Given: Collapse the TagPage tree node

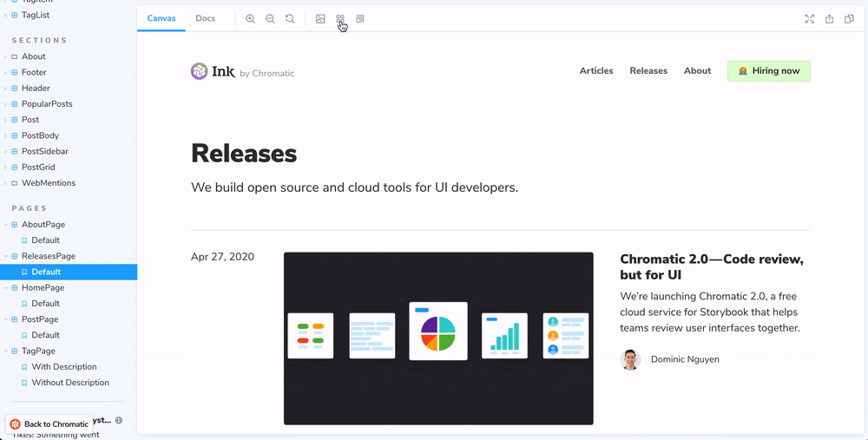Looking at the screenshot, I should pos(5,351).
